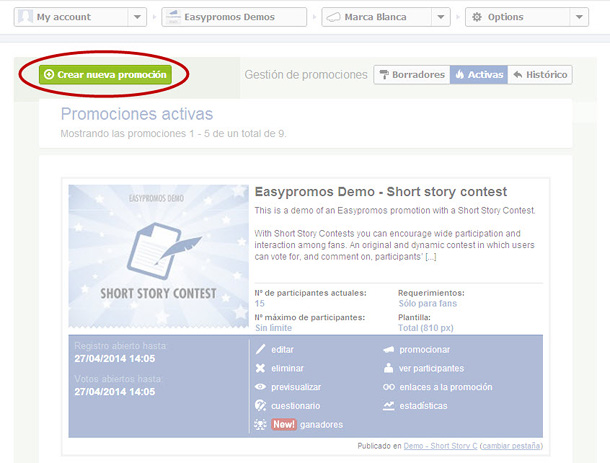Screen dimensions: 610x463
Task: Click the Gestión de promociones label
Action: pos(306,75)
